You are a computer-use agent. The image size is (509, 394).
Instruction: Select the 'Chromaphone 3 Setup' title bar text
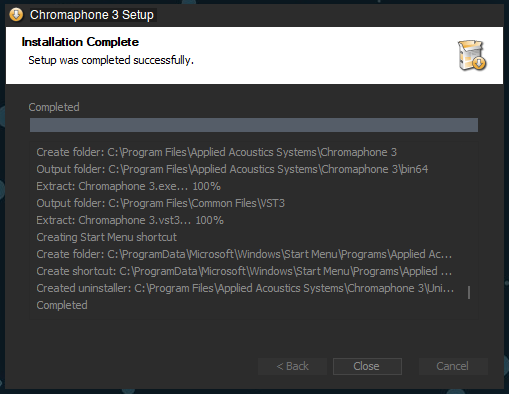click(92, 15)
